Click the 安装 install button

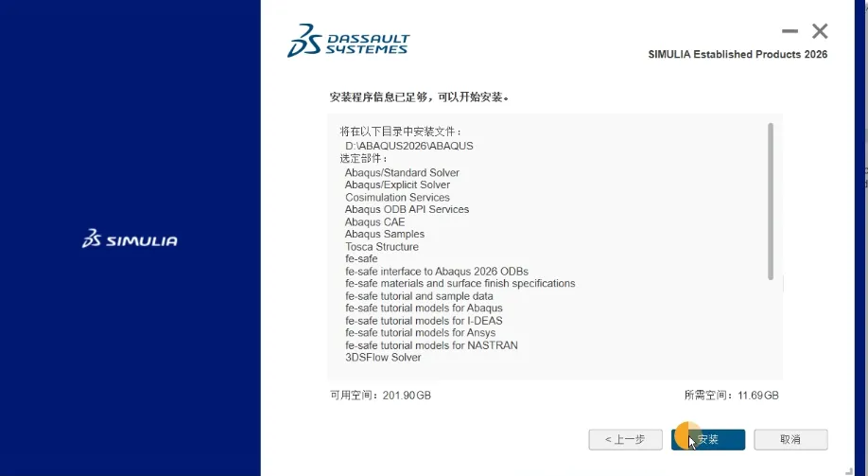(708, 439)
